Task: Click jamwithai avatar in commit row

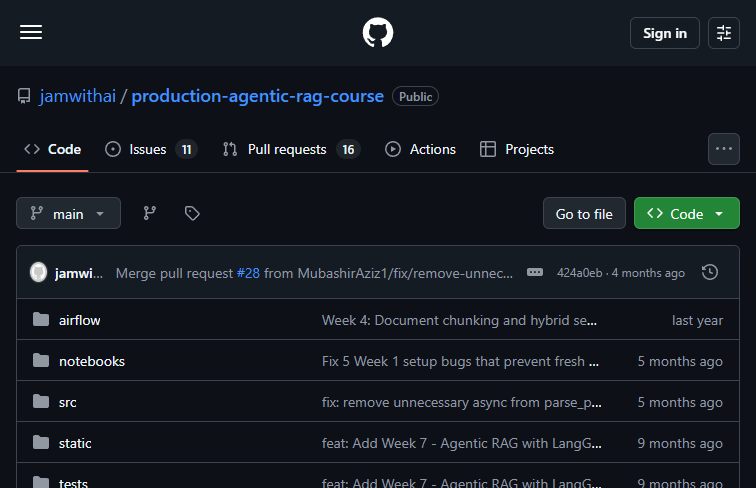Action: pyautogui.click(x=39, y=272)
